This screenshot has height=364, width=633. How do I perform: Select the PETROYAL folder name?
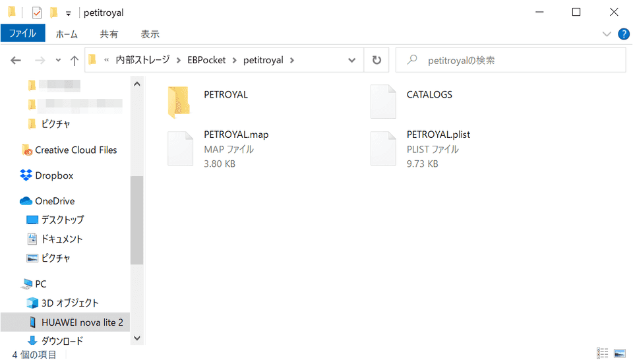pos(226,94)
